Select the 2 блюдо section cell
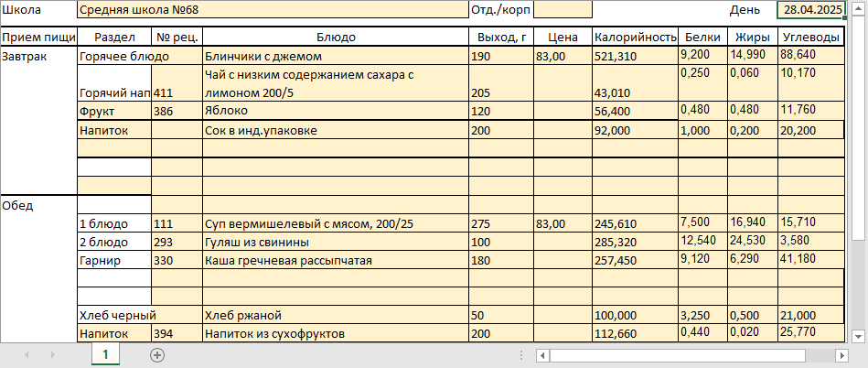 (x=114, y=243)
